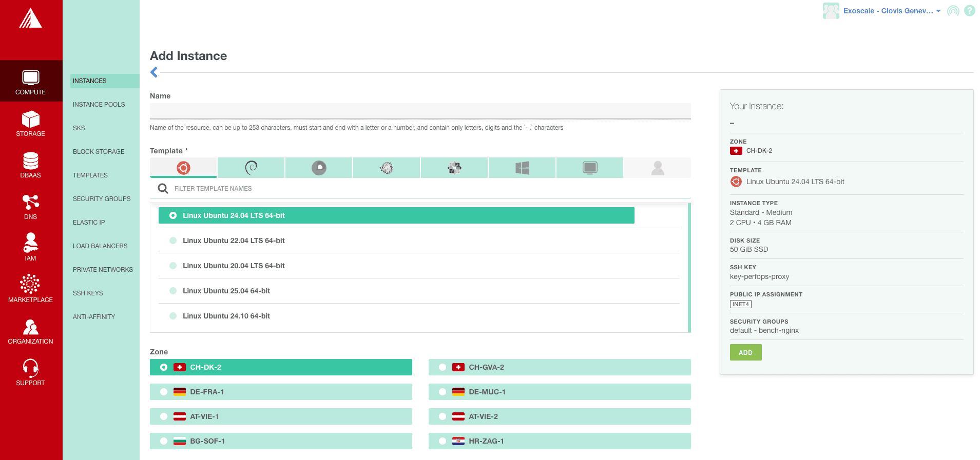This screenshot has width=980, height=460.
Task: Open Instances in the side menu
Action: pos(105,81)
